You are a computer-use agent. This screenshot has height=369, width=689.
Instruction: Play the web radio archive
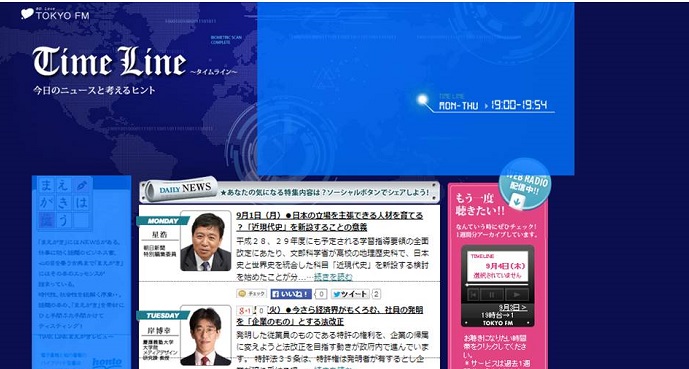(x=517, y=295)
